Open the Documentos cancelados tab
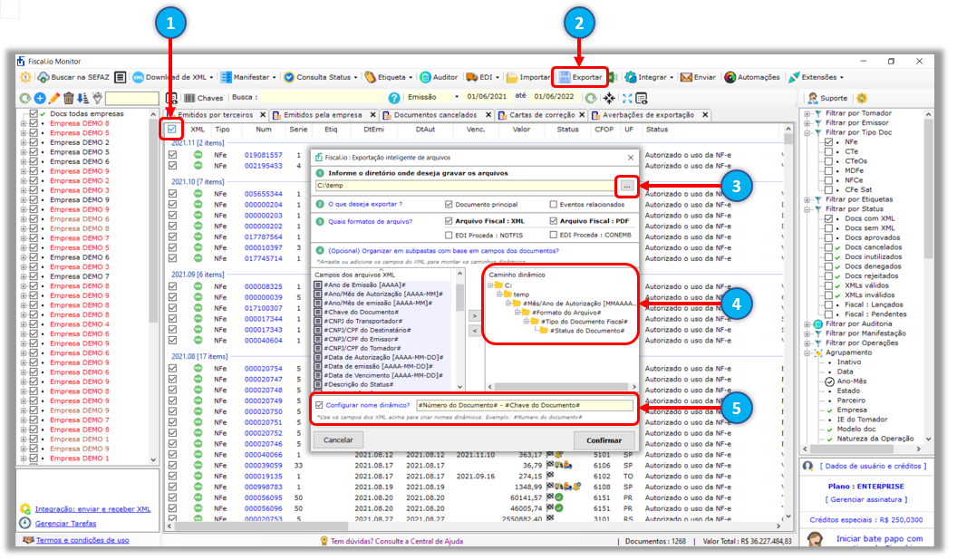This screenshot has width=957, height=560. coord(435,115)
